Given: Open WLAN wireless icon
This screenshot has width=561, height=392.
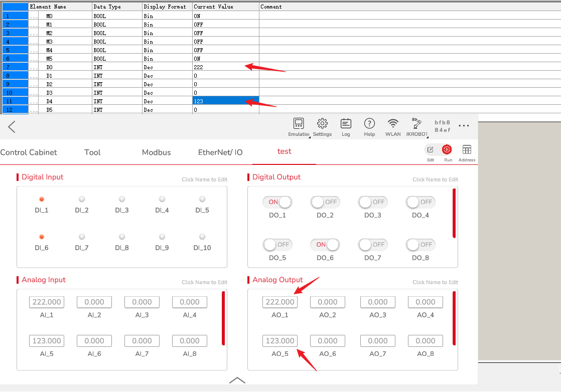Looking at the screenshot, I should [393, 124].
